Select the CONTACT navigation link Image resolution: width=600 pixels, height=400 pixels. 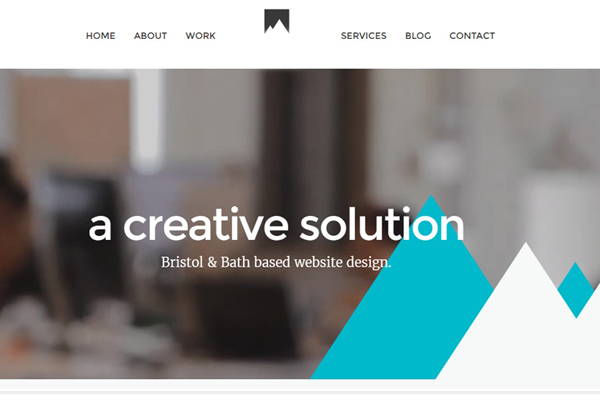point(472,36)
